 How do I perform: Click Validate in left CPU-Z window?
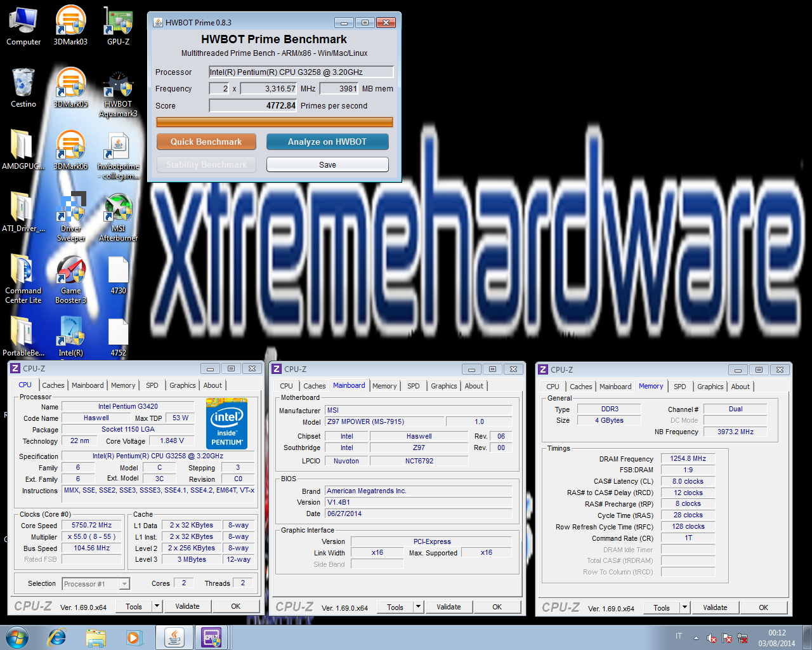point(187,606)
